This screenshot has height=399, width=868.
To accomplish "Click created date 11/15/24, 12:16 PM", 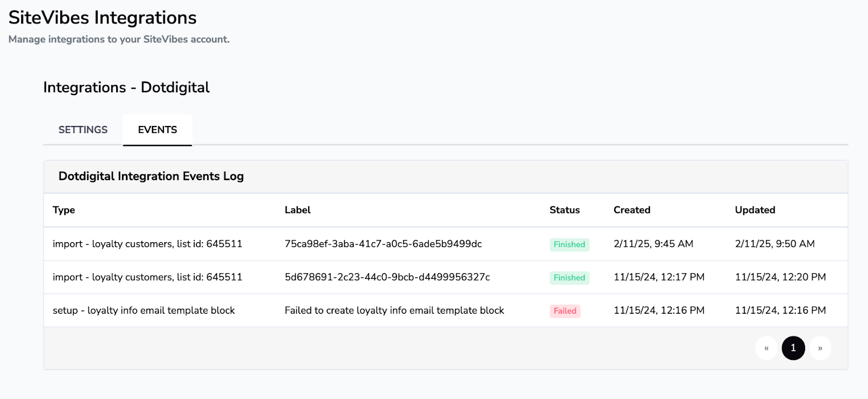I will click(x=659, y=311).
